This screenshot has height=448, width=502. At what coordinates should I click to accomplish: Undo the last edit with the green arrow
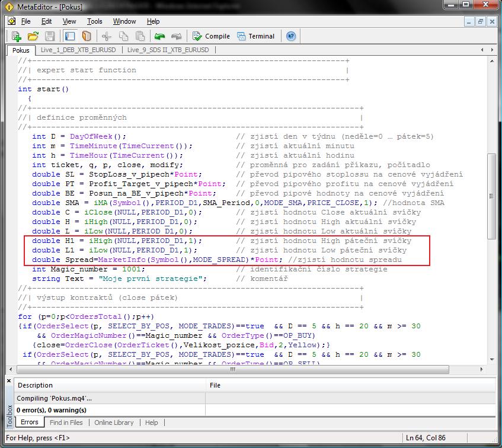159,36
